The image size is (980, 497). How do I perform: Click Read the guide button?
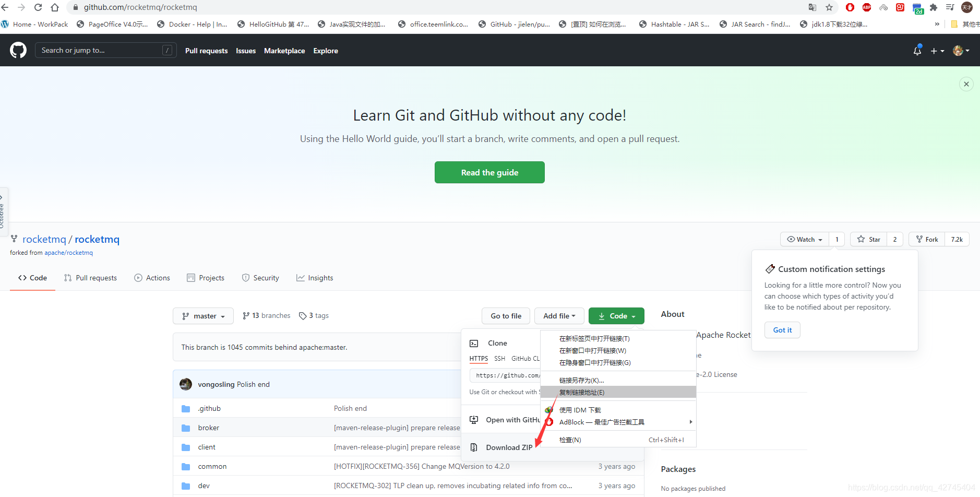pos(489,172)
